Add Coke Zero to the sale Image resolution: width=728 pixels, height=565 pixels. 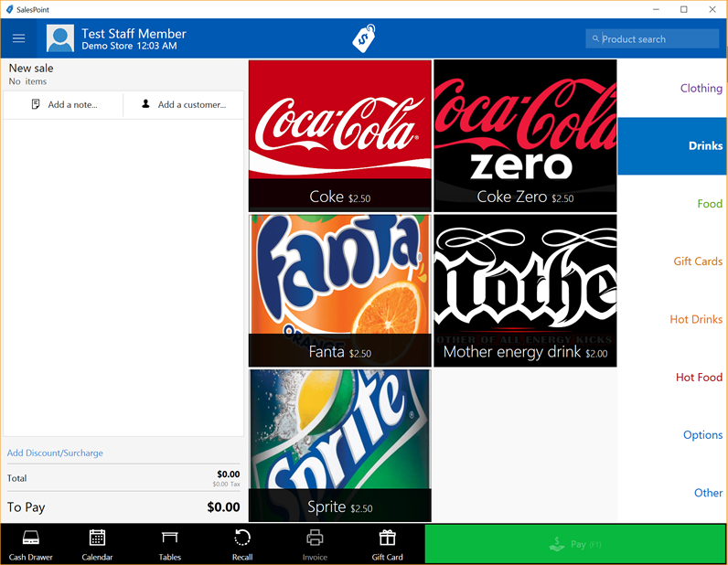[525, 135]
